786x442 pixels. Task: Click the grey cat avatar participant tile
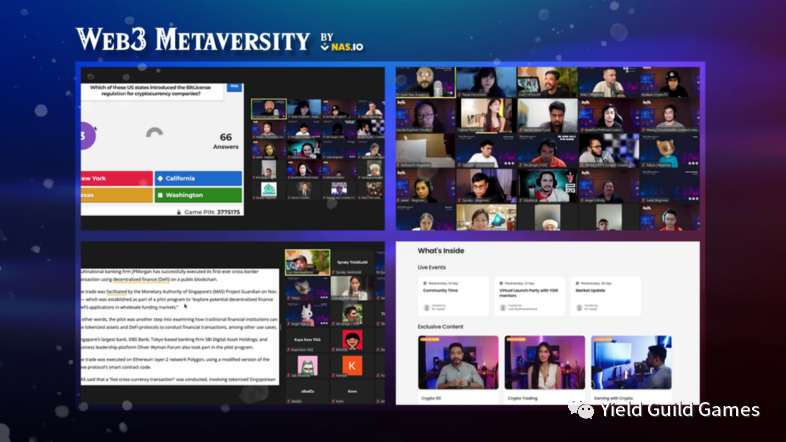(307, 288)
